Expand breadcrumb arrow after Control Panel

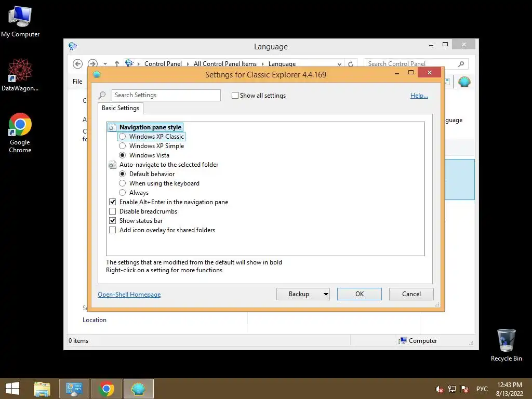pyautogui.click(x=188, y=64)
